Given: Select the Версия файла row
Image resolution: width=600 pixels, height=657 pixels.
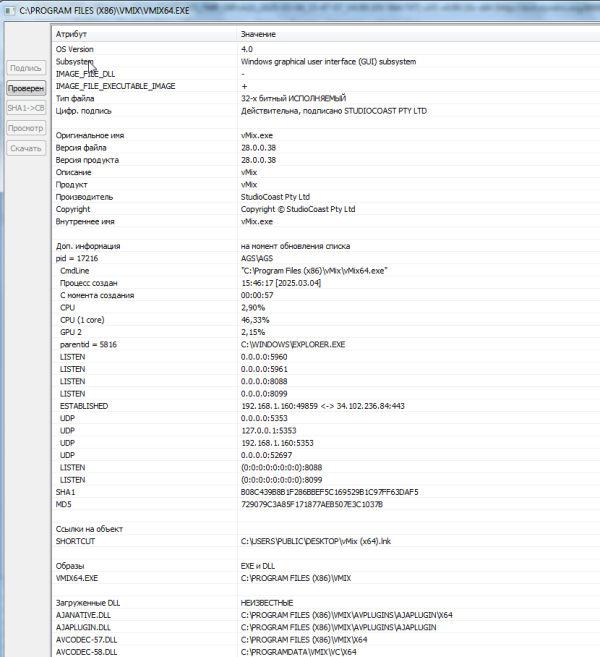Looking at the screenshot, I should point(326,147).
